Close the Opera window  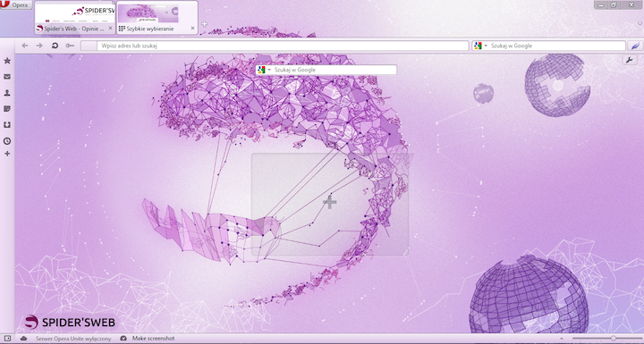[x=631, y=5]
